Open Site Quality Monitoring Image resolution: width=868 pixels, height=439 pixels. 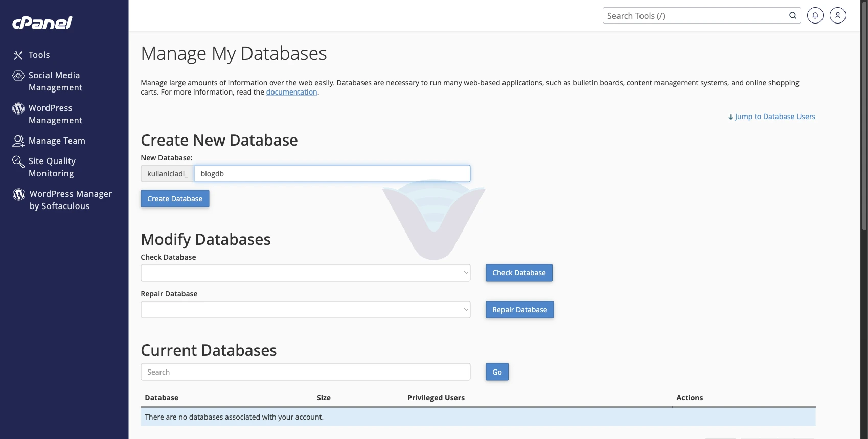point(52,167)
